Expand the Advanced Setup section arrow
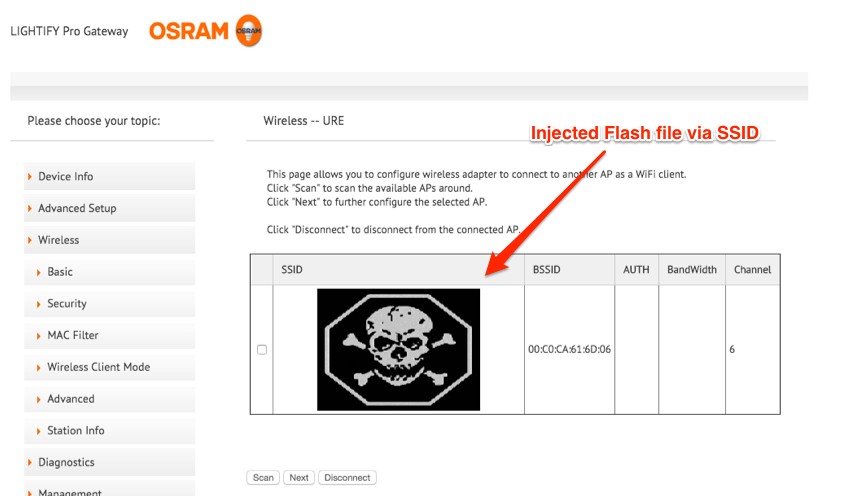The image size is (848, 496). pyautogui.click(x=30, y=208)
